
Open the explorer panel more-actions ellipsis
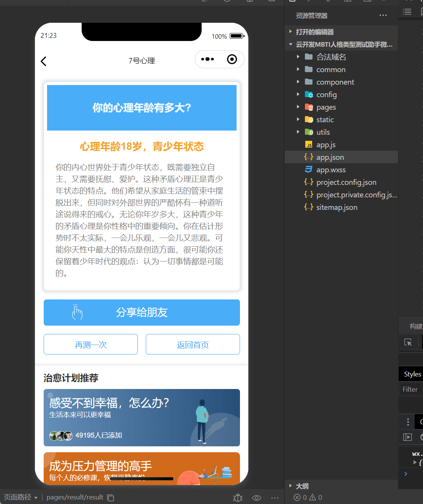[383, 15]
